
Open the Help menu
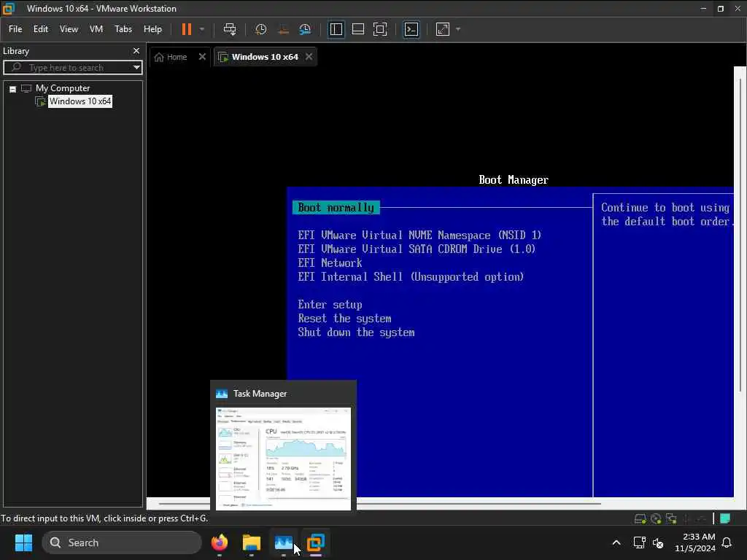coord(152,29)
